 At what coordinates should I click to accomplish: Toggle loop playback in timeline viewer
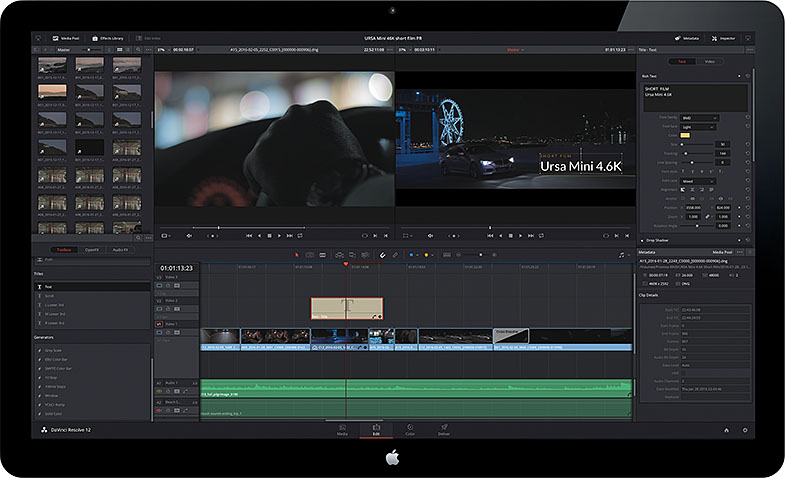(x=541, y=235)
